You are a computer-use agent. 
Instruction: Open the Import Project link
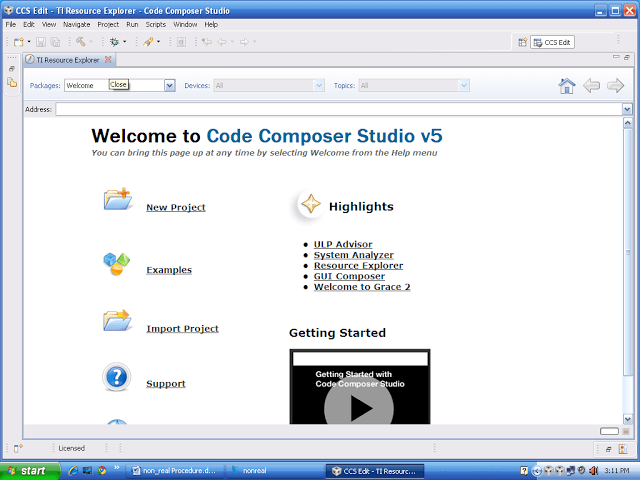182,329
